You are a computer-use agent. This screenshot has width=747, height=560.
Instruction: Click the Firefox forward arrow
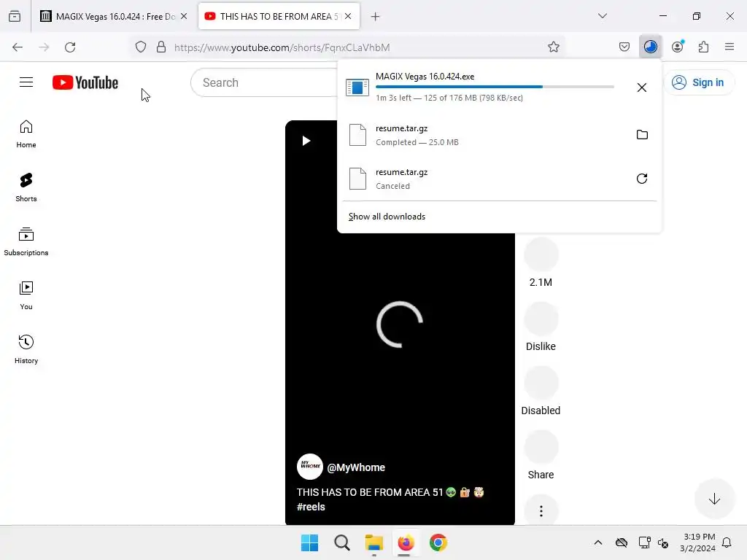coord(44,47)
